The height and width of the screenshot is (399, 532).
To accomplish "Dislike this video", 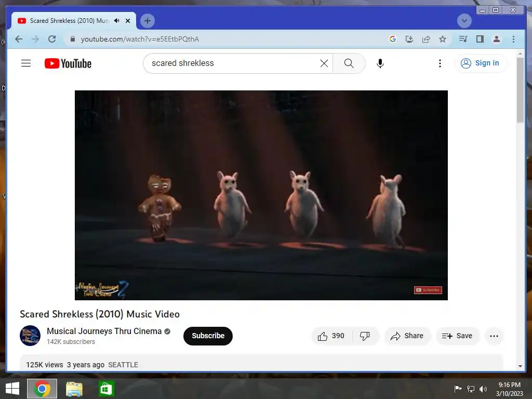I will tap(365, 336).
